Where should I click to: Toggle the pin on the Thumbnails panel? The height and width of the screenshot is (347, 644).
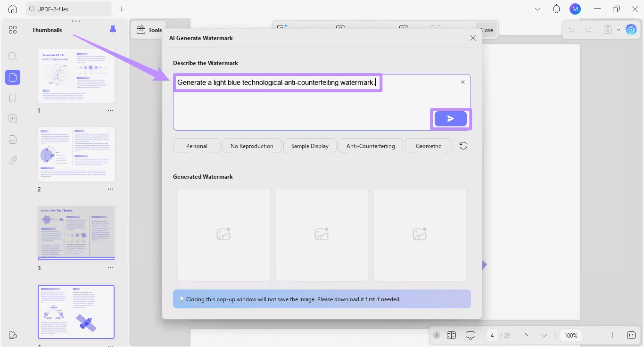point(113,30)
